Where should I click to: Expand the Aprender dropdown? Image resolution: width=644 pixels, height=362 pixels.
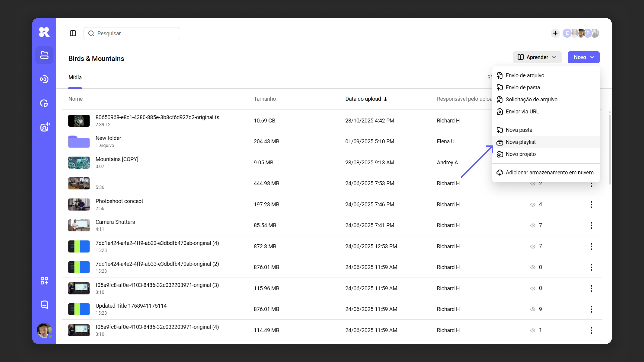point(537,57)
